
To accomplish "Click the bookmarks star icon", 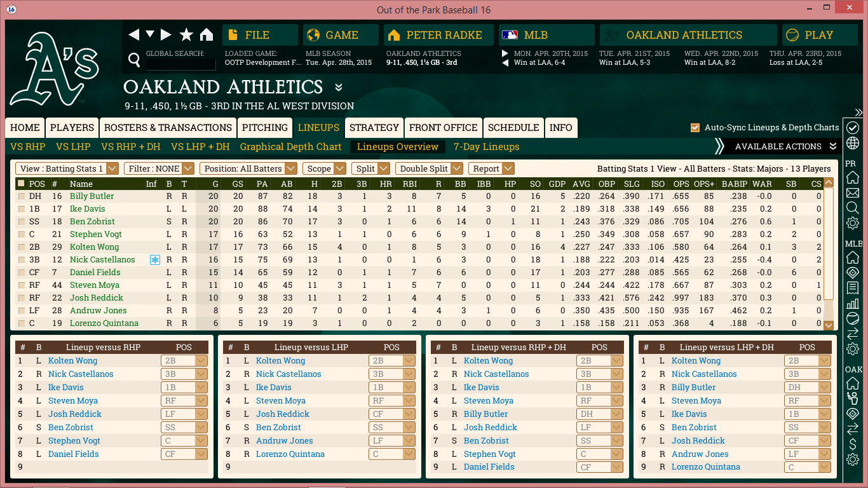I will coord(186,35).
